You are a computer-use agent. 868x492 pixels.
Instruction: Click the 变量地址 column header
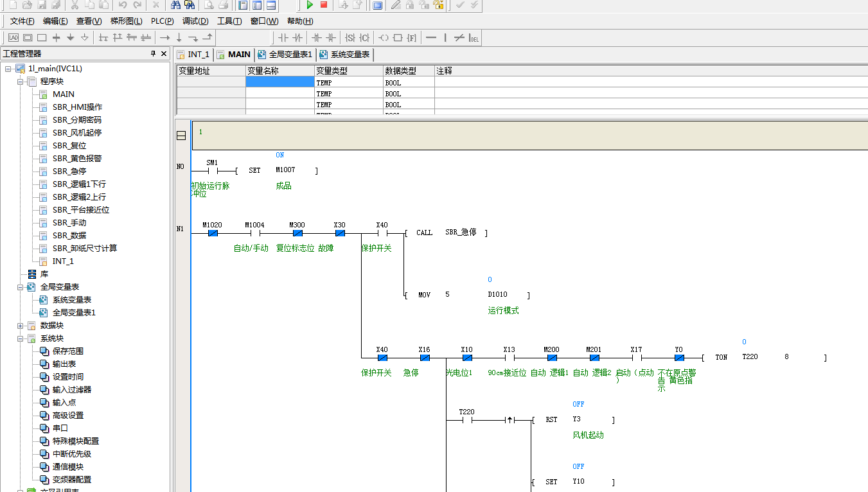click(211, 71)
